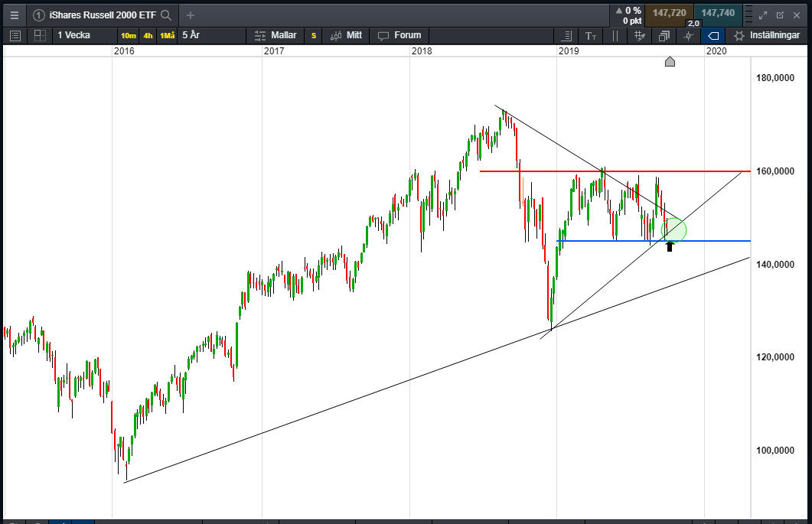Toggle the crosshair candle cursor icon

coord(688,35)
